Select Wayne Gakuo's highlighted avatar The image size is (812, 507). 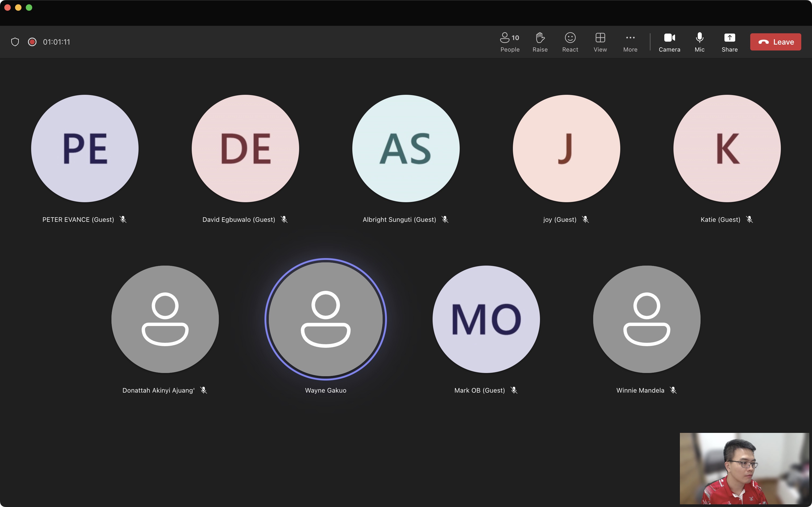click(325, 319)
